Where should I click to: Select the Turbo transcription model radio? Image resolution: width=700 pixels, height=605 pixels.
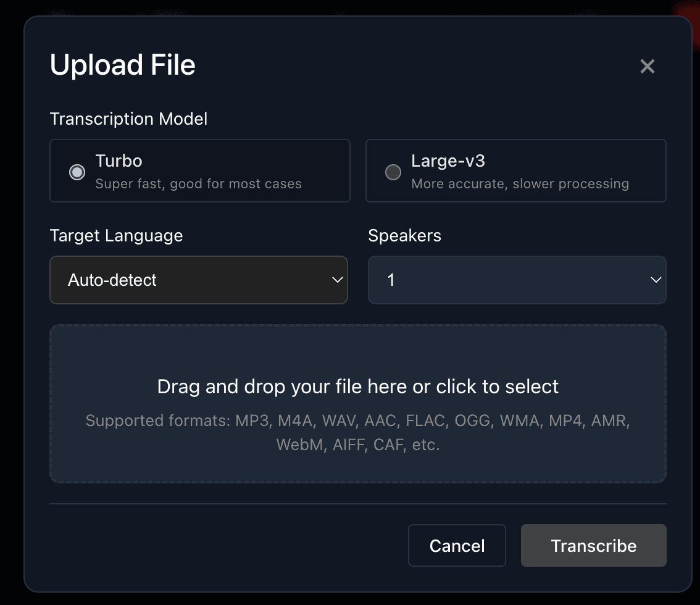[77, 172]
